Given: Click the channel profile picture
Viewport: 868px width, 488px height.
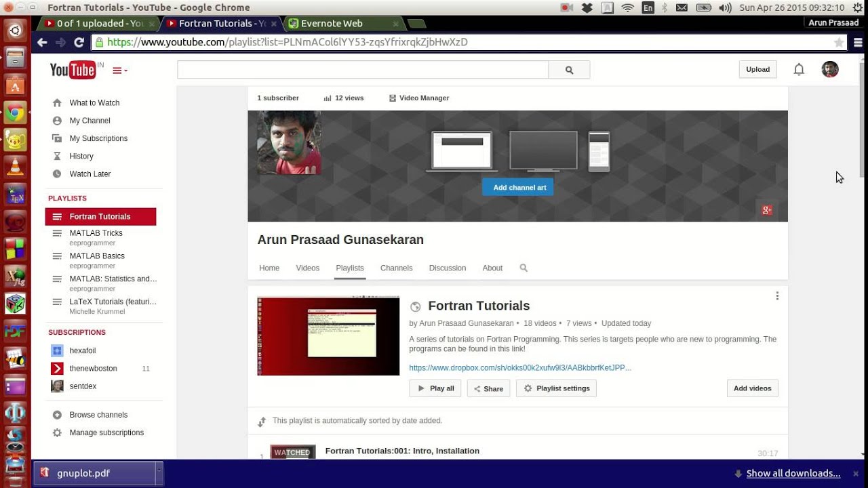Looking at the screenshot, I should click(289, 142).
